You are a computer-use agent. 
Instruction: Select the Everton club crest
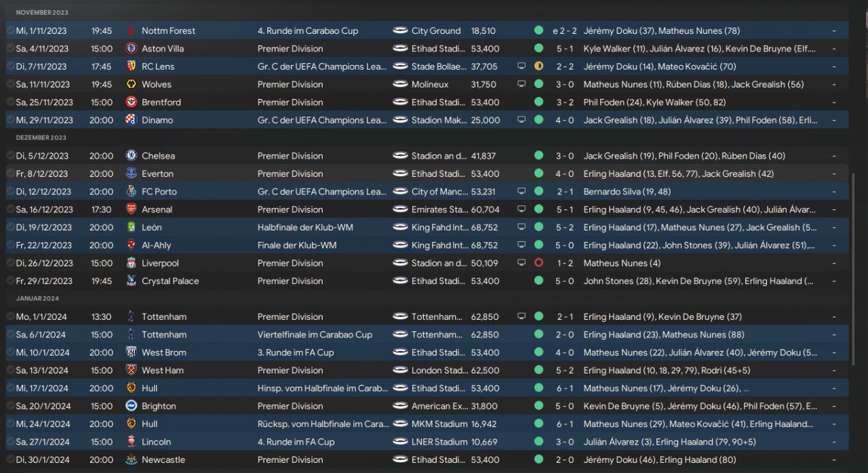(132, 173)
